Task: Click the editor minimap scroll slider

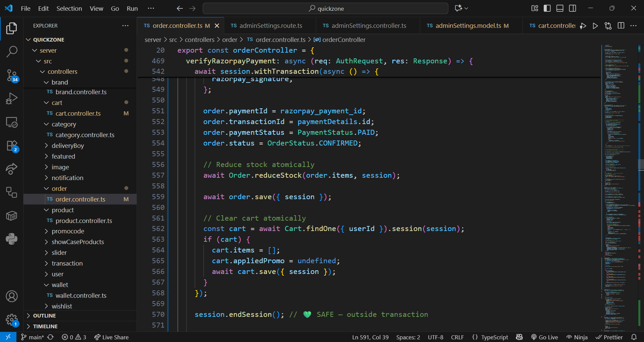Action: pyautogui.click(x=640, y=164)
